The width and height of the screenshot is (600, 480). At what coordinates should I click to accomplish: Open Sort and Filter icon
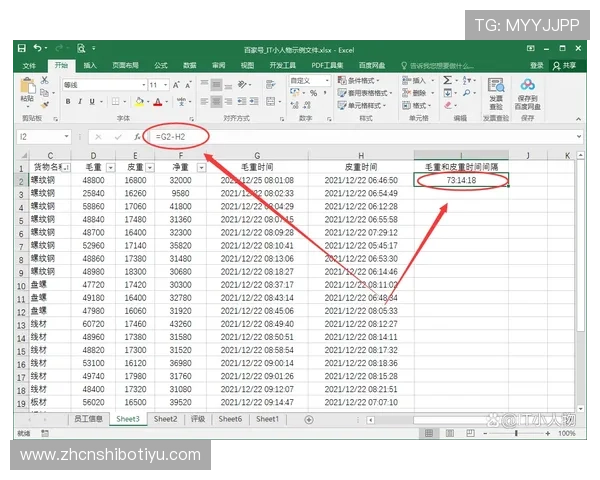point(467,80)
